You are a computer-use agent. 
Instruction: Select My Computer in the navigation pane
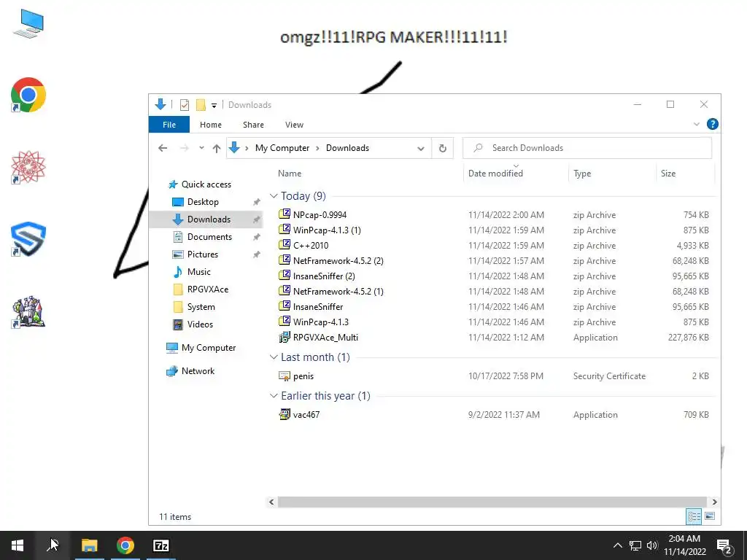(x=208, y=348)
